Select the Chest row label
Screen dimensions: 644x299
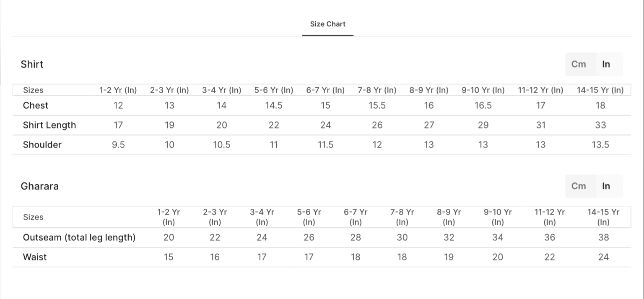click(x=36, y=105)
